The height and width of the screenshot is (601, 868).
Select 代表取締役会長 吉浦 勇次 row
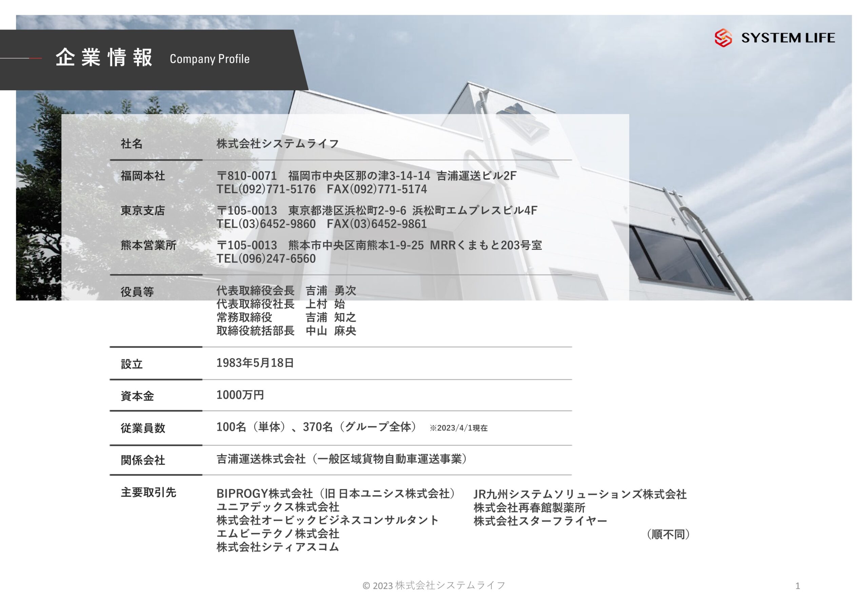pos(286,290)
